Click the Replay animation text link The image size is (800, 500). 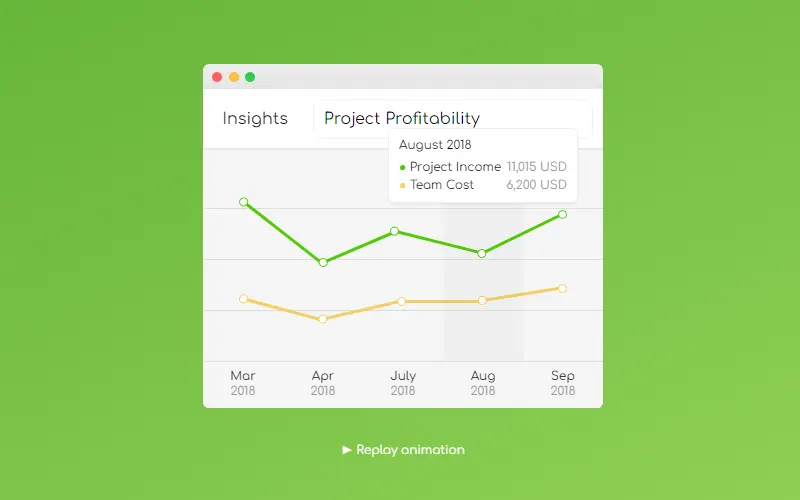pos(410,449)
